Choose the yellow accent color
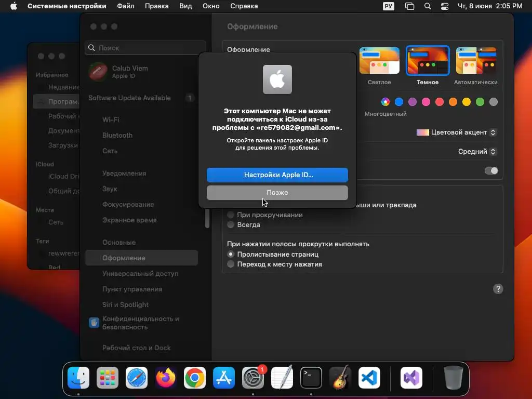The height and width of the screenshot is (399, 532). coord(467,102)
